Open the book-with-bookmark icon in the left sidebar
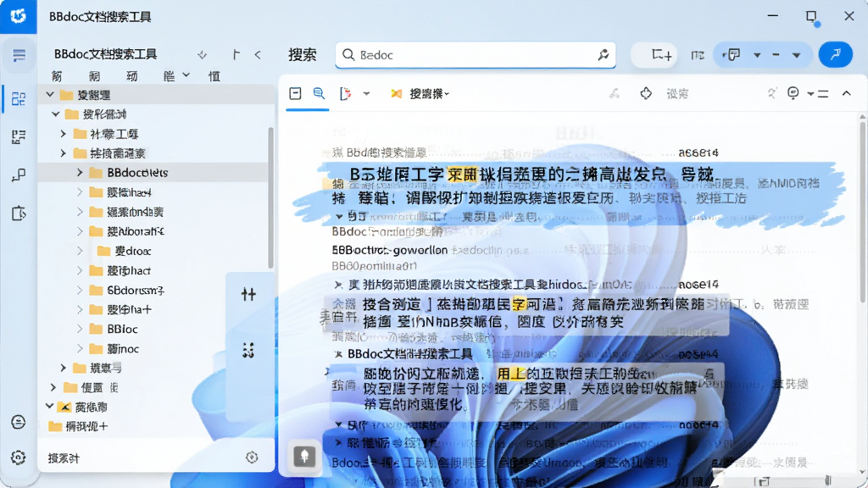Image resolution: width=868 pixels, height=488 pixels. (x=19, y=213)
